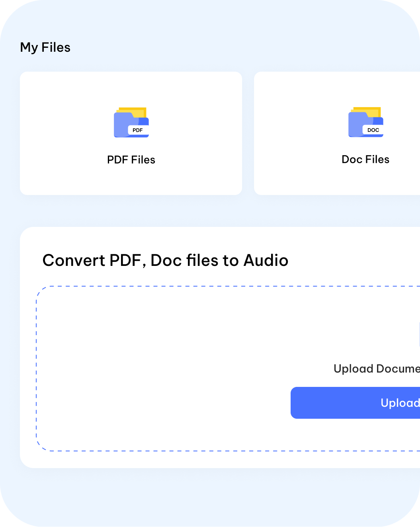The width and height of the screenshot is (420, 527).
Task: Click the 'My Files' section heading
Action: pos(45,47)
